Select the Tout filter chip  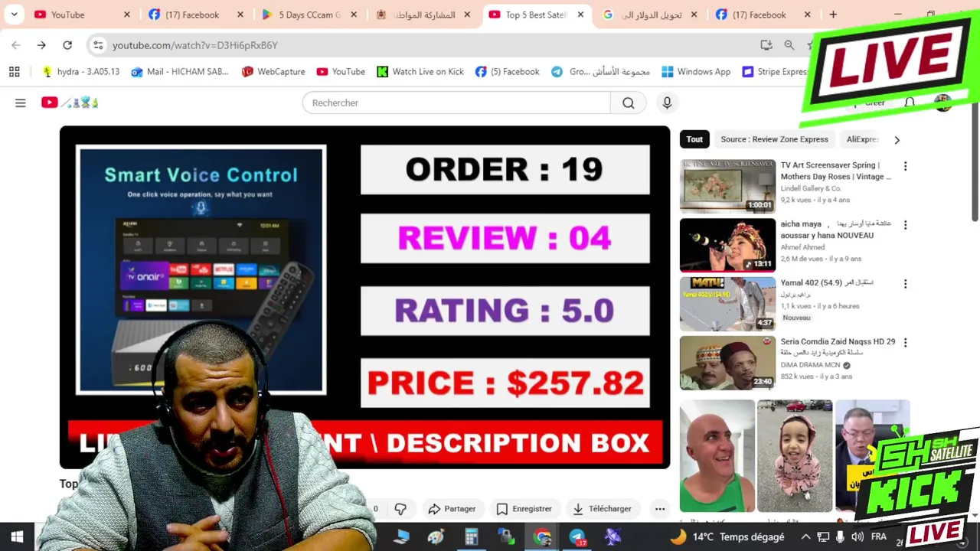(x=694, y=139)
